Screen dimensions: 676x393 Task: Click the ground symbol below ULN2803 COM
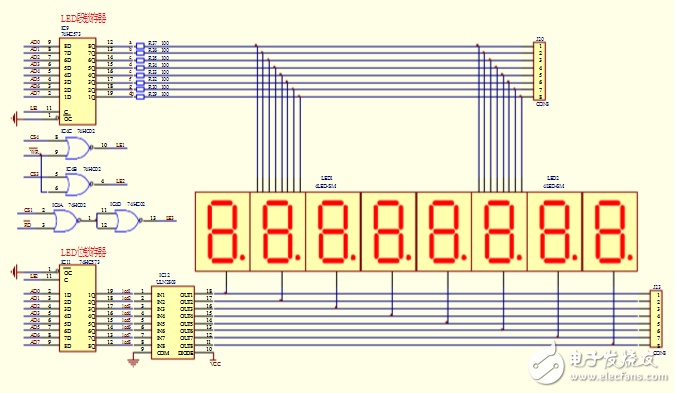pyautogui.click(x=133, y=362)
